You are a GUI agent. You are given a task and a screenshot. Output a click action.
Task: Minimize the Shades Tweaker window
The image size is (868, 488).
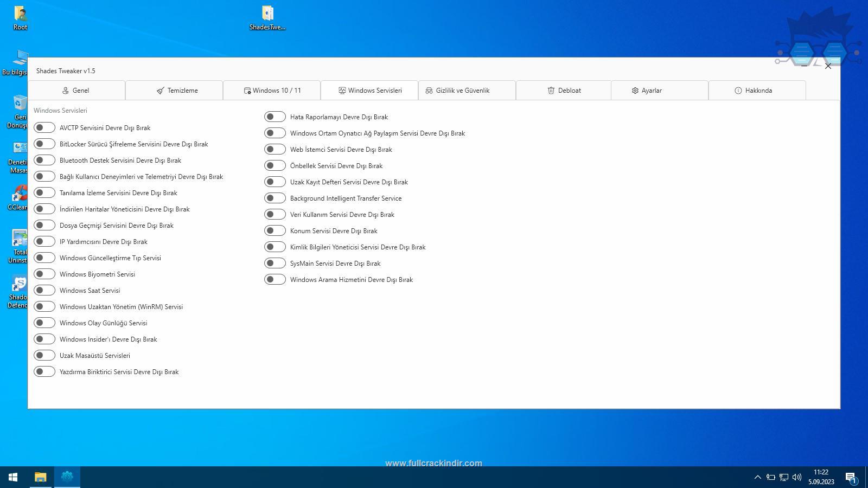[x=804, y=66]
